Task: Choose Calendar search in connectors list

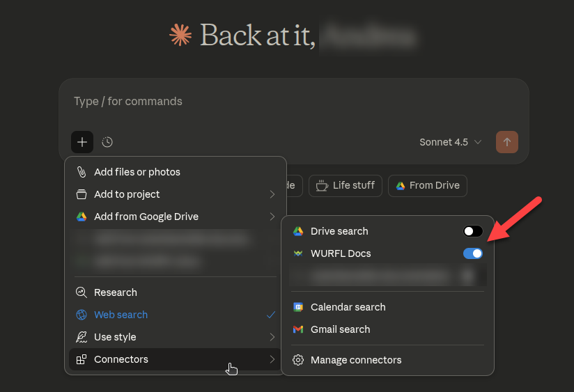Action: (388, 307)
